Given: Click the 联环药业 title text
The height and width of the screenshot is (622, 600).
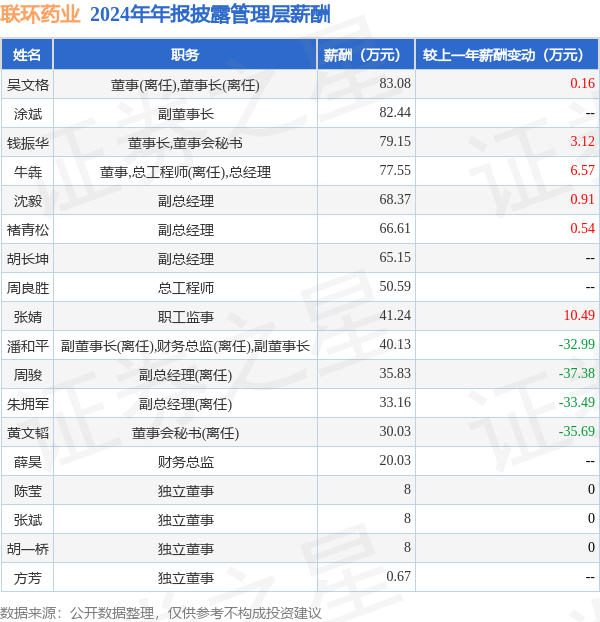Looking at the screenshot, I should 40,15.
